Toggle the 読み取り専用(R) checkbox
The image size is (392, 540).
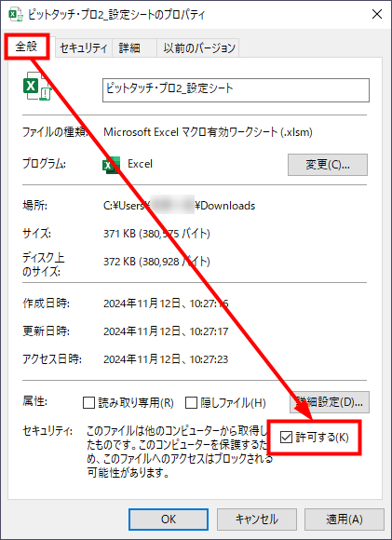88,402
